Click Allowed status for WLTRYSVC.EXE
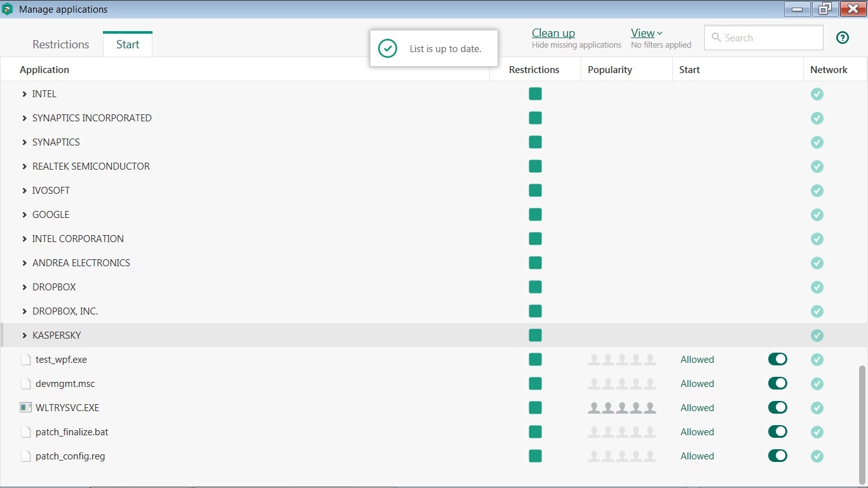868x488 pixels. (x=697, y=408)
